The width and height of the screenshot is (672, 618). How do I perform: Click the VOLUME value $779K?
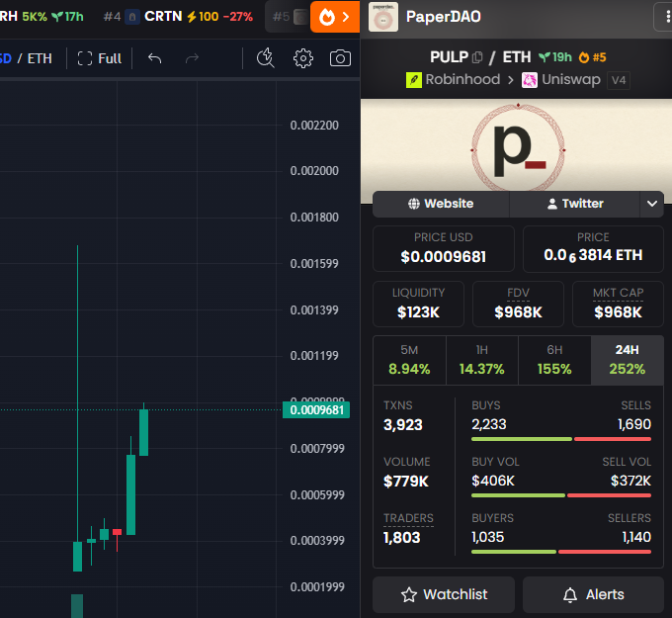coord(406,482)
